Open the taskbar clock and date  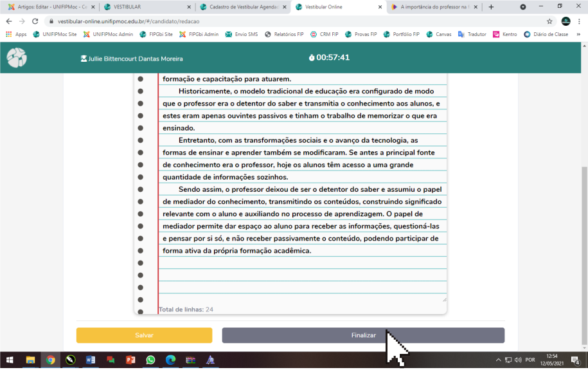551,360
